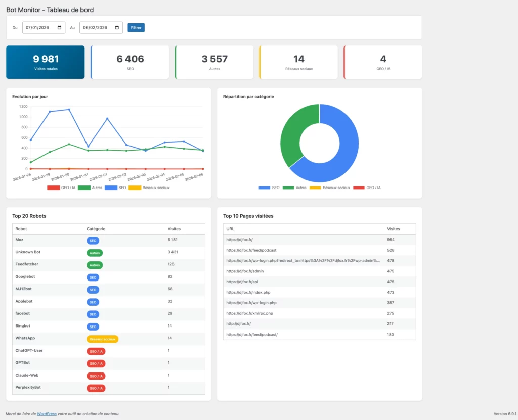Click the https://djfox.fr/api URL row
This screenshot has height=420, width=518.
(x=242, y=282)
